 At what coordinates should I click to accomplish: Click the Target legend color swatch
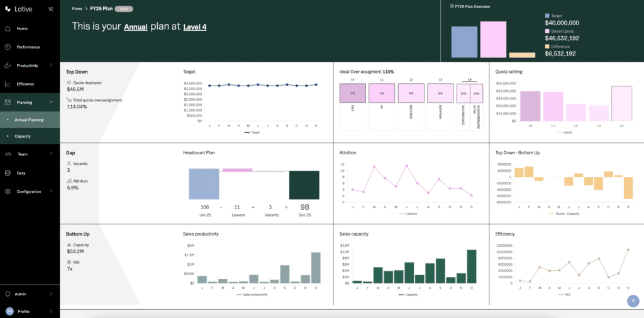pyautogui.click(x=547, y=15)
